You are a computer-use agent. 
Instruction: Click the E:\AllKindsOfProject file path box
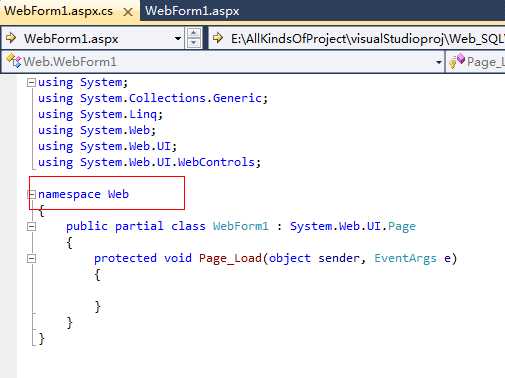click(x=357, y=39)
